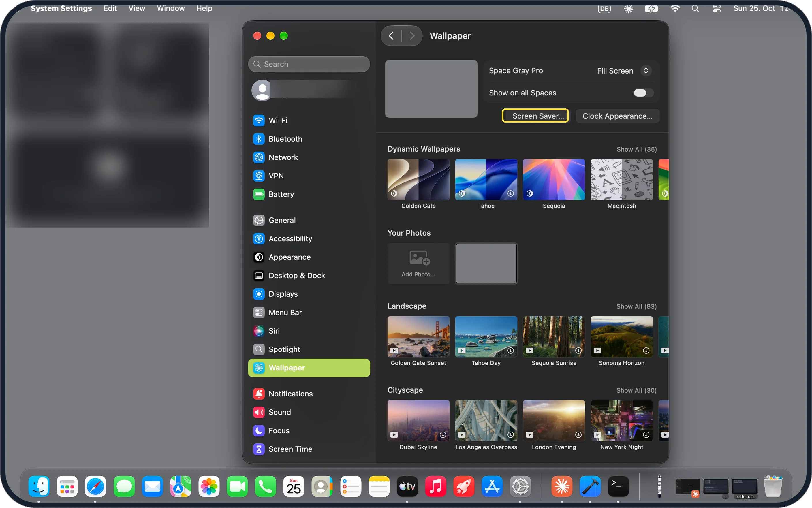Open Control Center in the menu bar
812x508 pixels.
(x=717, y=9)
